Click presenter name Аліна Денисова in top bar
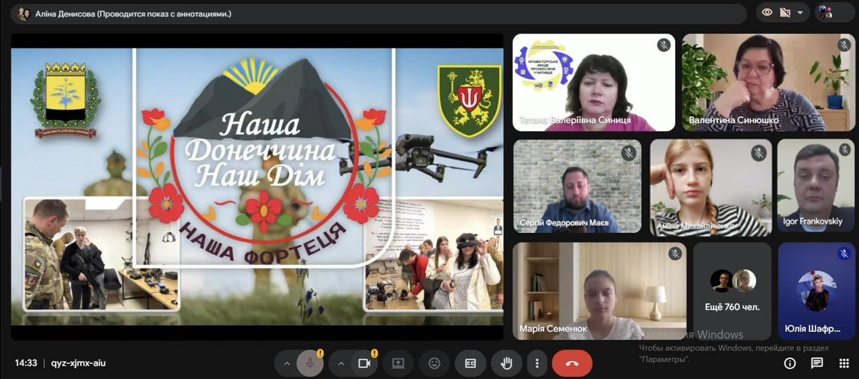859x379 pixels. pyautogui.click(x=65, y=14)
